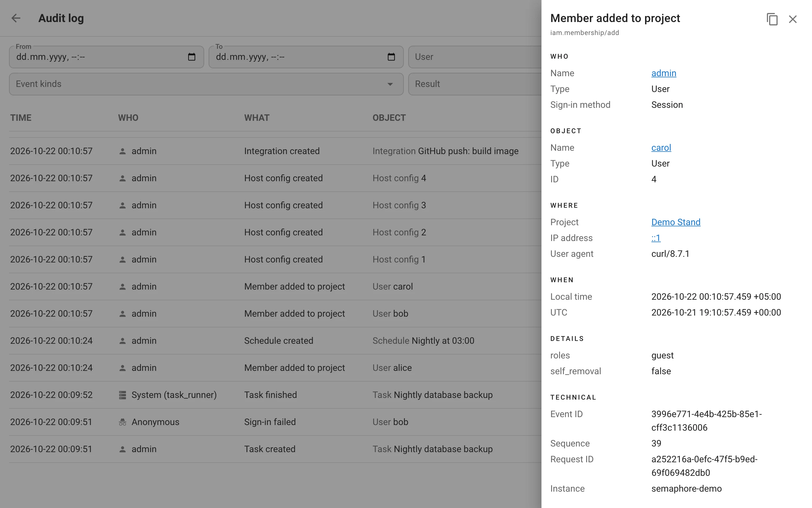This screenshot has width=812, height=508.
Task: Select the iam.membership/add event kind text
Action: coord(584,32)
